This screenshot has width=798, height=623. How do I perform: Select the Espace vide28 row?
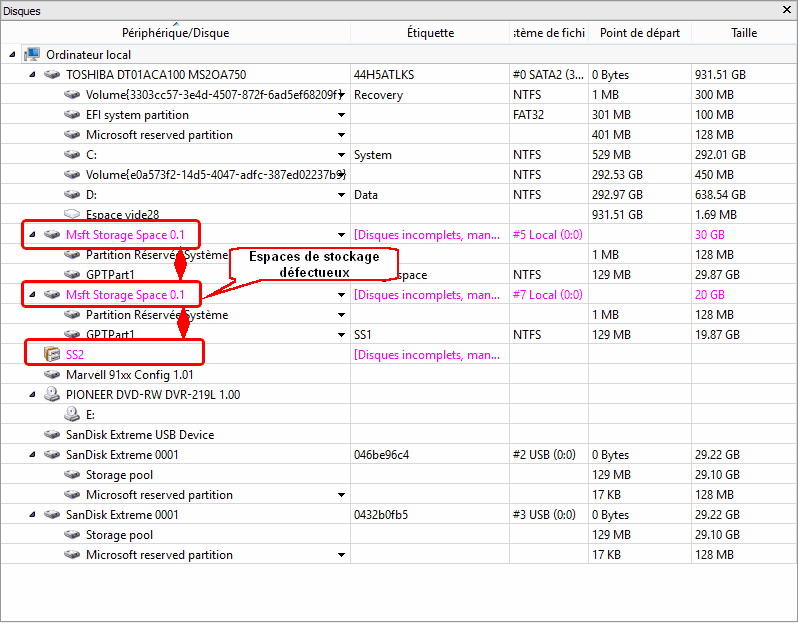pos(122,215)
